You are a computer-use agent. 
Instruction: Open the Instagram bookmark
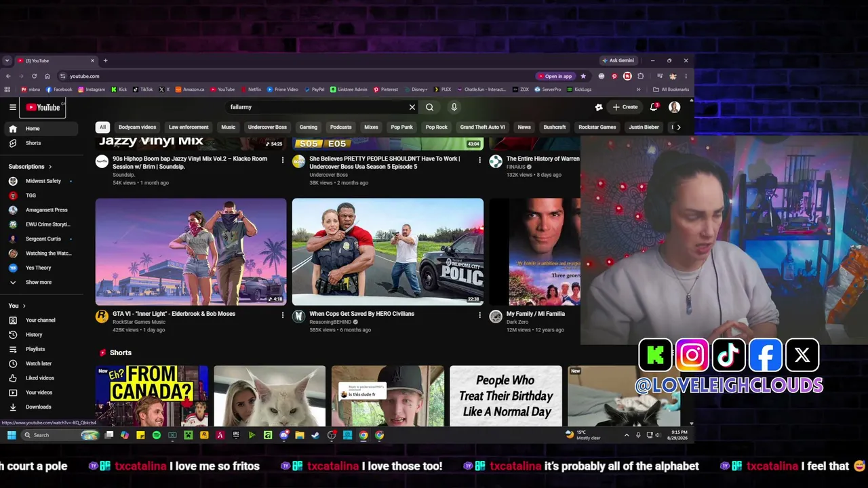tap(92, 89)
